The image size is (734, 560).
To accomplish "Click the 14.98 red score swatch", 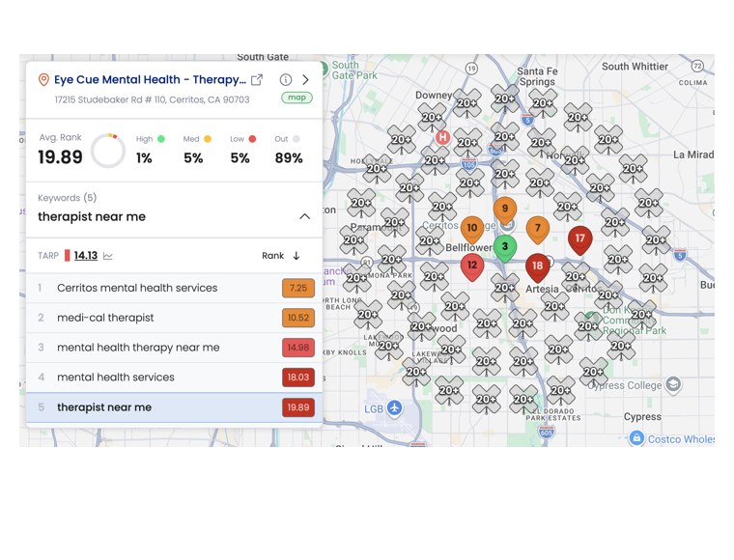I will point(298,348).
